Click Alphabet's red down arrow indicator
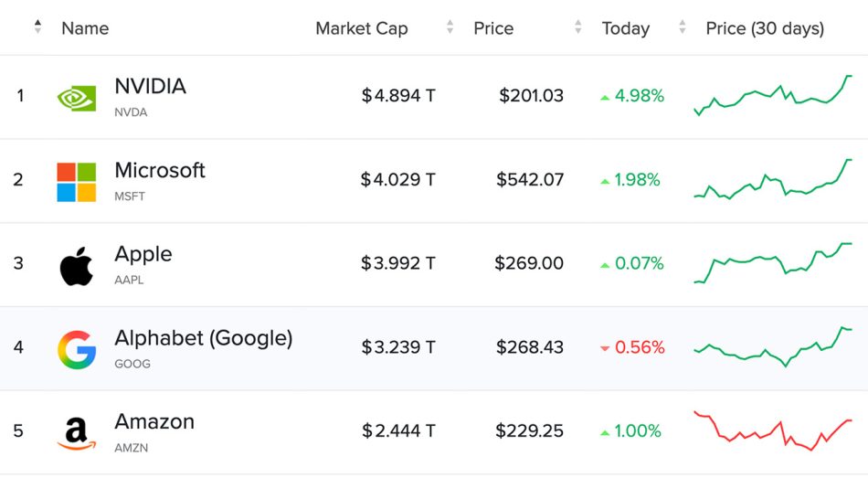Image resolution: width=868 pixels, height=478 pixels. point(605,348)
